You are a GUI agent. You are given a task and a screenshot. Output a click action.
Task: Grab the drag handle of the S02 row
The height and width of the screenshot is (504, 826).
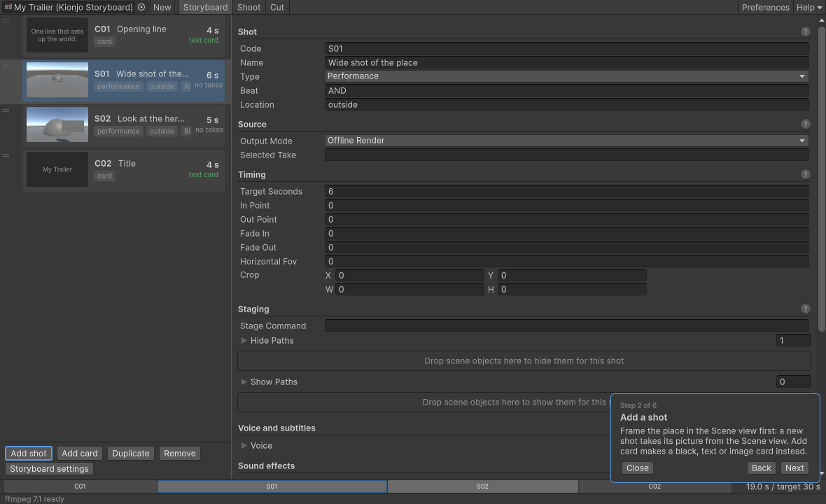click(x=6, y=111)
